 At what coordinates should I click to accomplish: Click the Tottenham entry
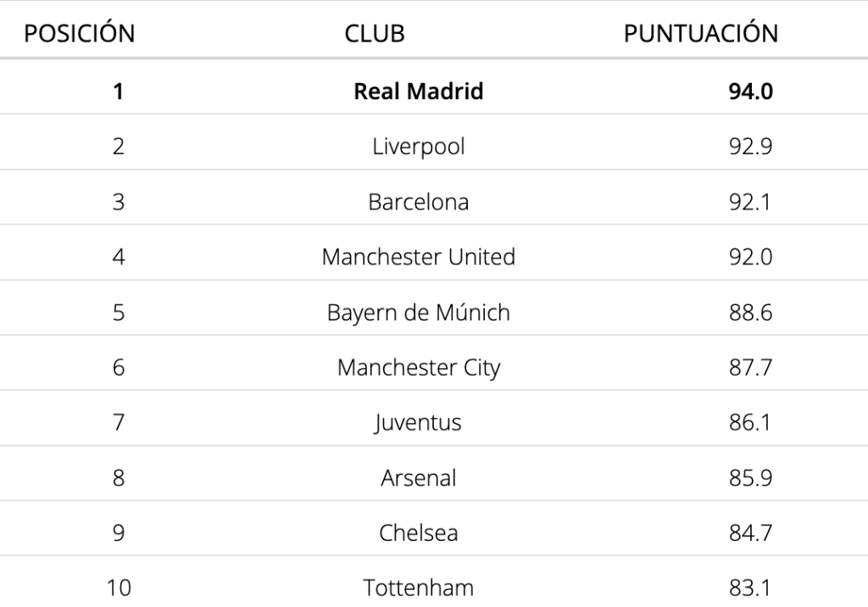coord(419,588)
